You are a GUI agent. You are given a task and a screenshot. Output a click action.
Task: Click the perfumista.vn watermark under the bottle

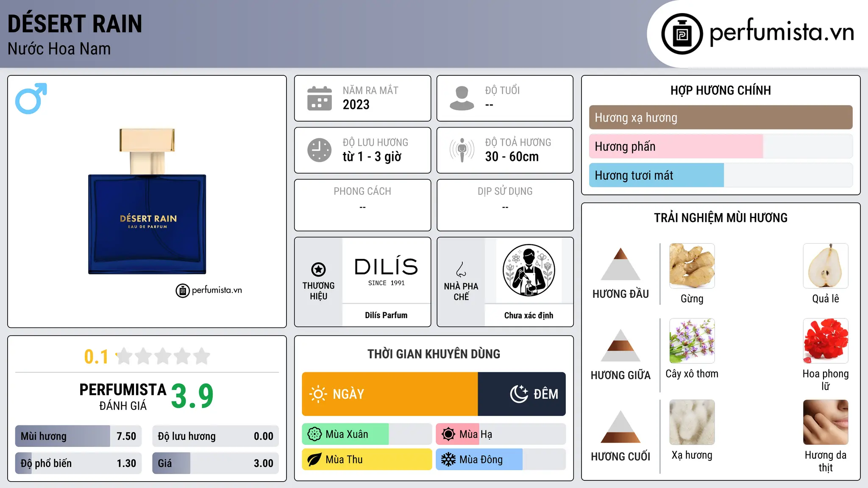[209, 290]
